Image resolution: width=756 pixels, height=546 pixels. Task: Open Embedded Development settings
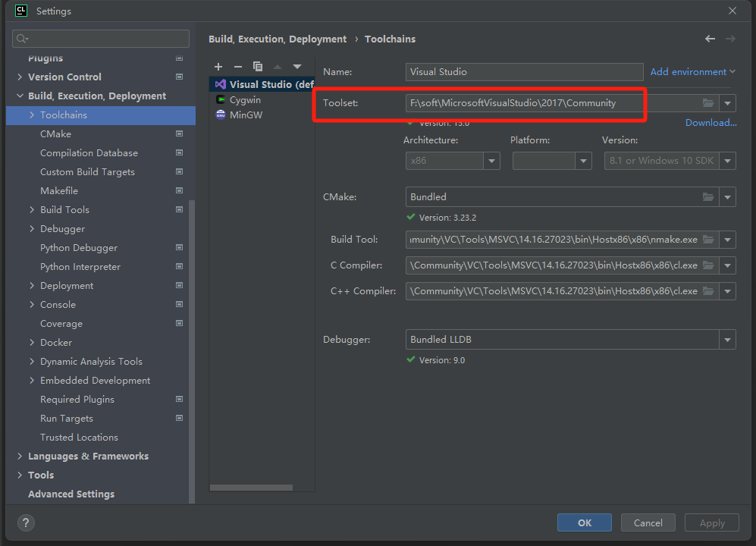coord(95,380)
